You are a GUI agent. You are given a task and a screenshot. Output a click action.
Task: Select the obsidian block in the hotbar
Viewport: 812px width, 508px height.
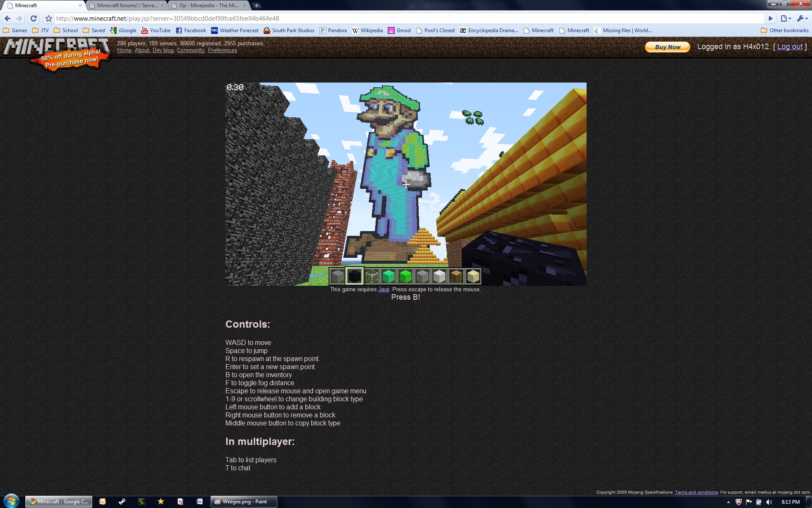[354, 276]
